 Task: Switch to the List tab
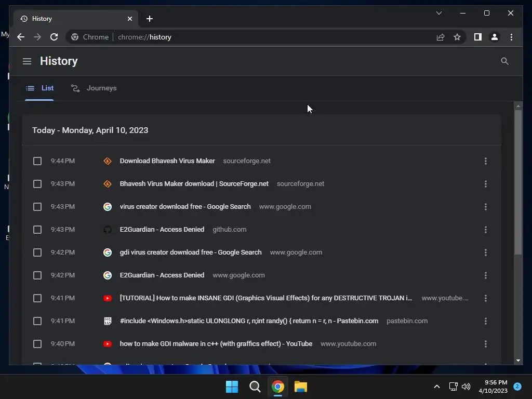pos(39,88)
